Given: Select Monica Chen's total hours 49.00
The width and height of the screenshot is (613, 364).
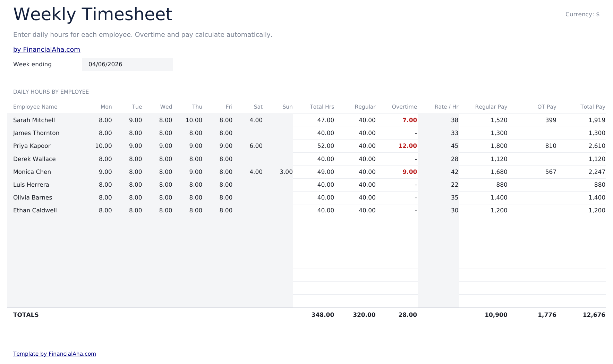Looking at the screenshot, I should (326, 172).
